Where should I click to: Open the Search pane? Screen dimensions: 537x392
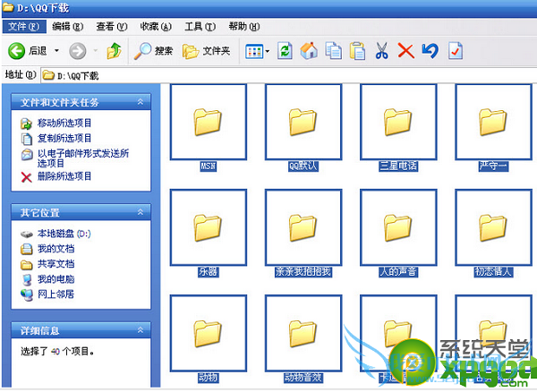[153, 51]
